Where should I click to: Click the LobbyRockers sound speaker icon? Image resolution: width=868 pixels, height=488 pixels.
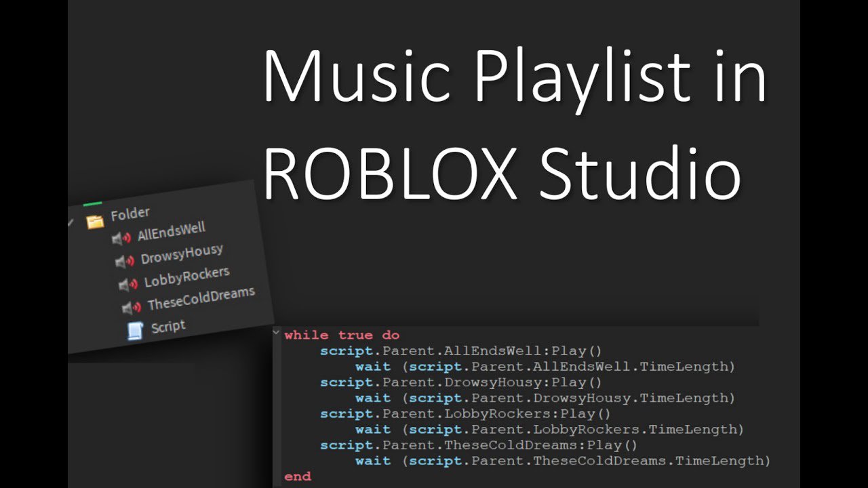click(x=128, y=285)
